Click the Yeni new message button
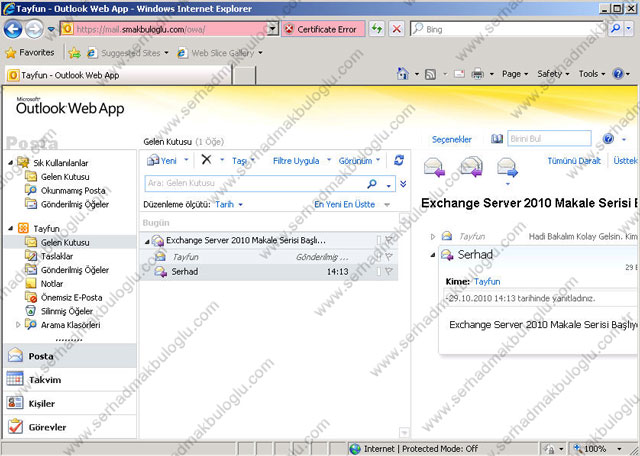This screenshot has height=456, width=640. [x=162, y=160]
